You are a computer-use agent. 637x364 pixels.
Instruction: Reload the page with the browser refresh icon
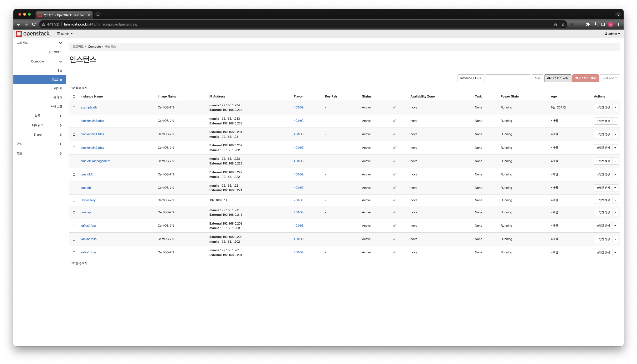pos(34,24)
